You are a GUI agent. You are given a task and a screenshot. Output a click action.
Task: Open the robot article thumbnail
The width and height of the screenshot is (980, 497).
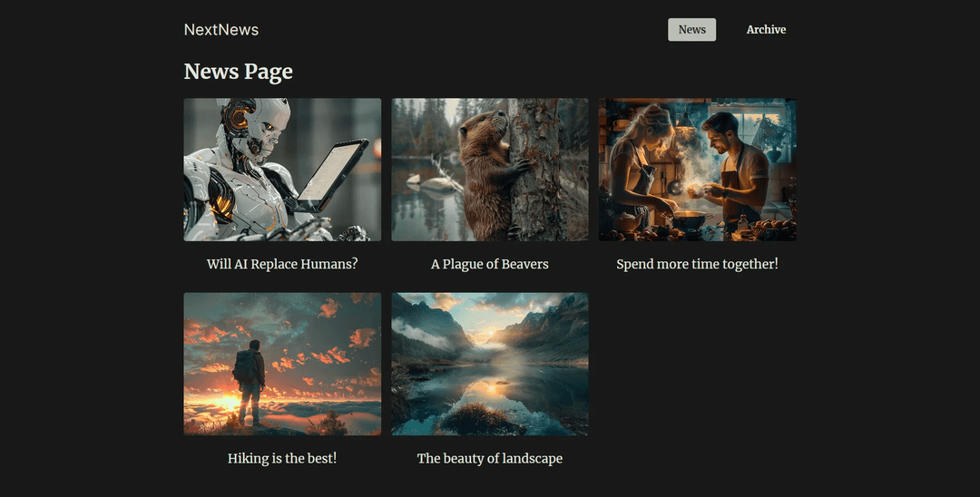(x=282, y=170)
